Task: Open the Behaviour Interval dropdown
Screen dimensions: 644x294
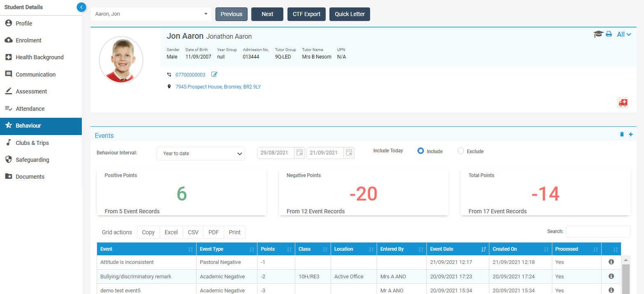Action: [201, 154]
